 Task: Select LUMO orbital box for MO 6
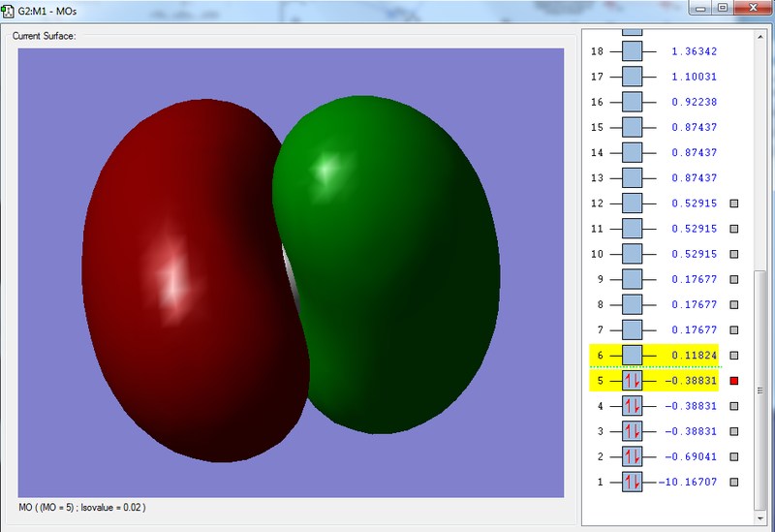633,356
